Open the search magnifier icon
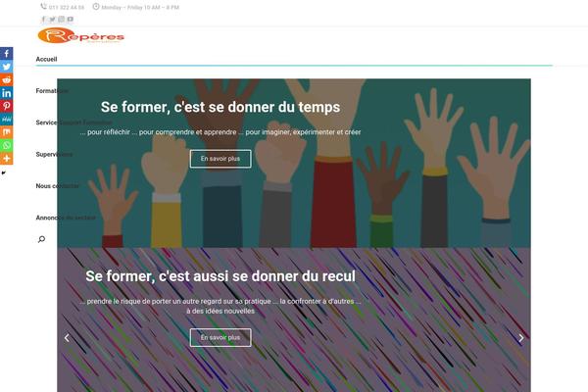The height and width of the screenshot is (392, 588). pos(41,239)
